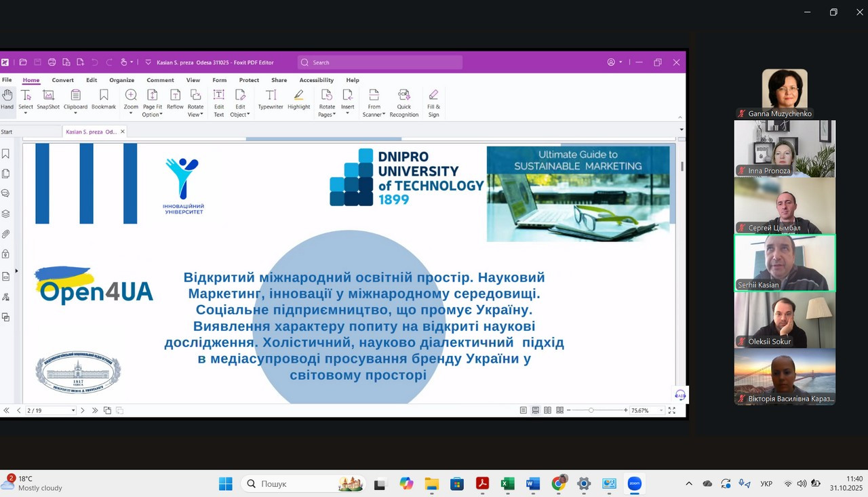Go to next page in status bar
This screenshot has height=497, width=868.
83,410
